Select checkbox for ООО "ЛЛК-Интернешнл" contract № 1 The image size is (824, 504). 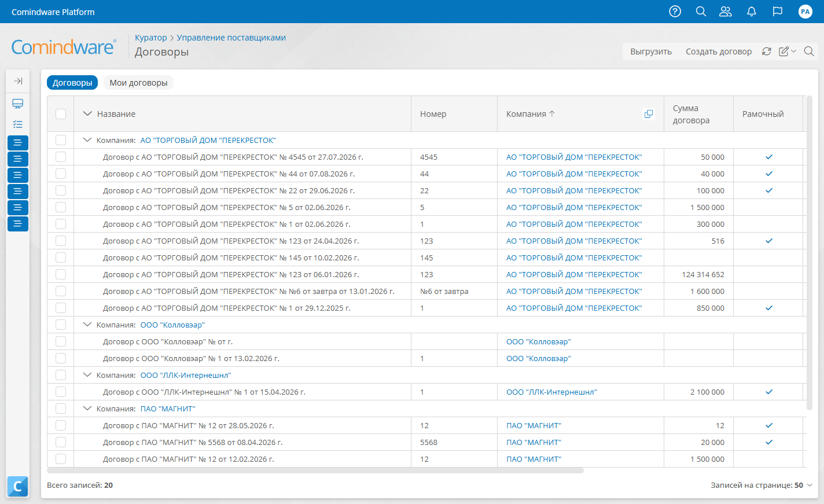tap(61, 392)
